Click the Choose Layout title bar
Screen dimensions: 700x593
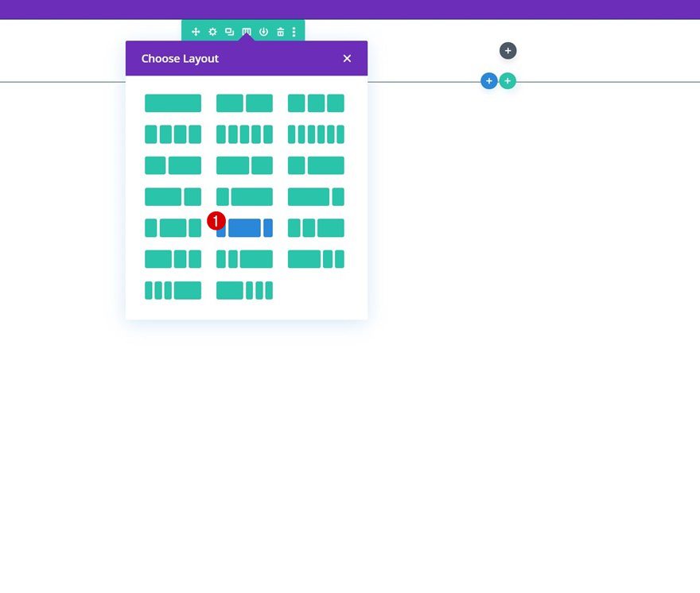[180, 58]
